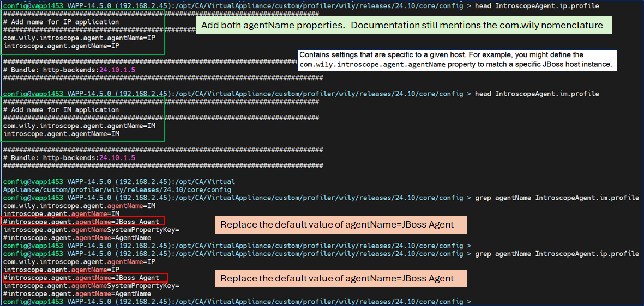Click the orange Replace callout beside the im.profile grep results
Viewport: 644px width, 306px height.
(x=341, y=225)
